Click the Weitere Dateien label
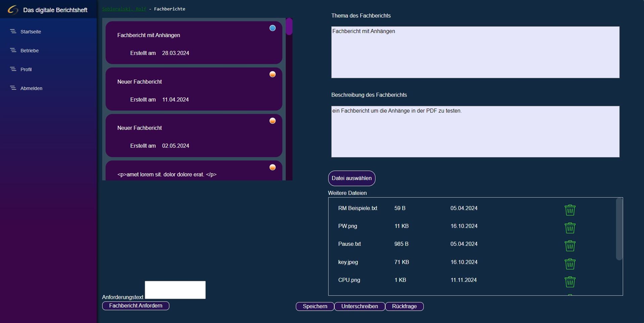This screenshot has width=644, height=323. coord(347,193)
